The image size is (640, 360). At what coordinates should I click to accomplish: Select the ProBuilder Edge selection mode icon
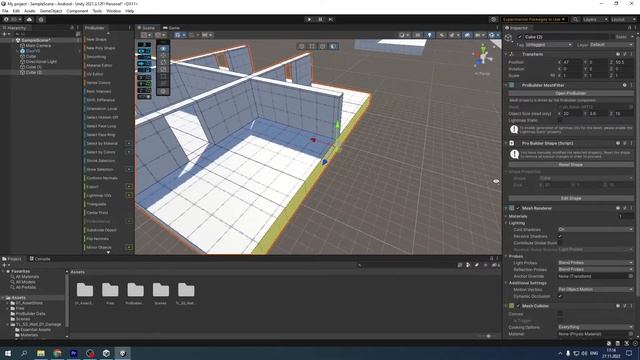click(x=323, y=46)
